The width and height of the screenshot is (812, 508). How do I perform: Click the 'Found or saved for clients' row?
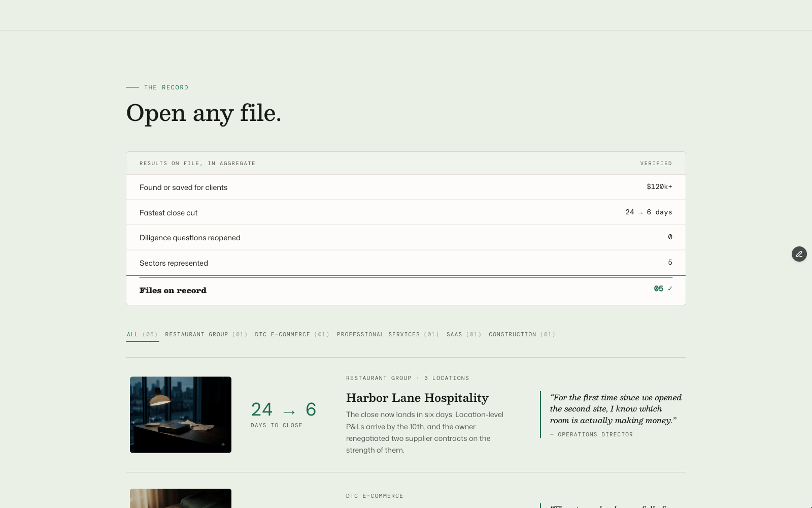coord(406,187)
